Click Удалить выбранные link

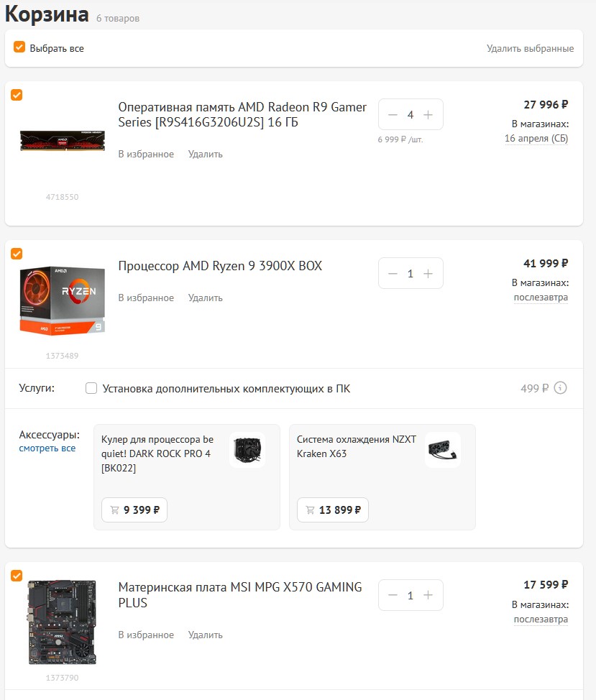pos(530,48)
